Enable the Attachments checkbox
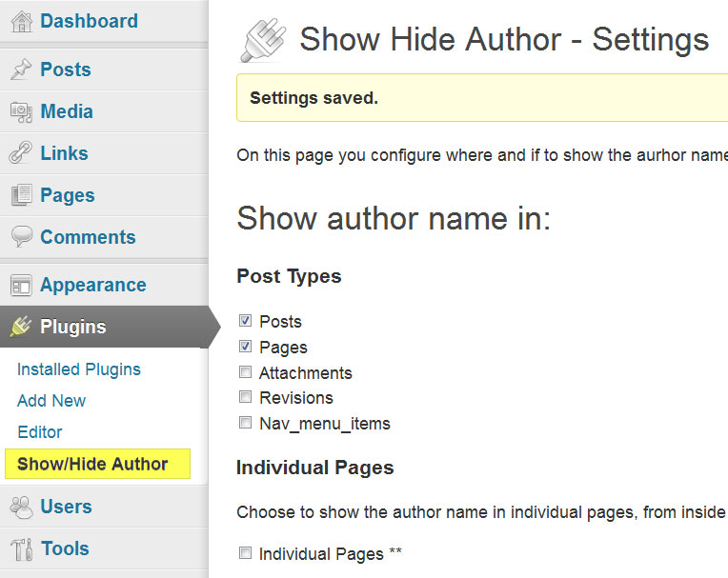The image size is (728, 578). [245, 372]
